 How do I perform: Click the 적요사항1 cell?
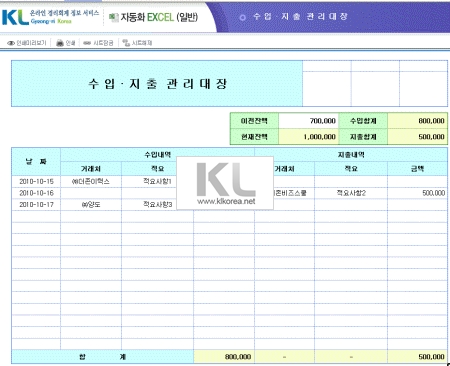pos(157,181)
